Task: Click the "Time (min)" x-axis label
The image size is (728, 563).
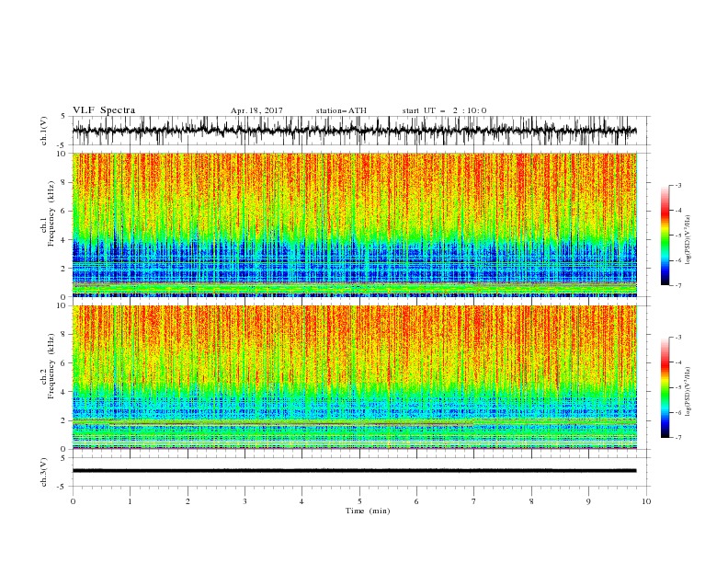Action: 368,511
